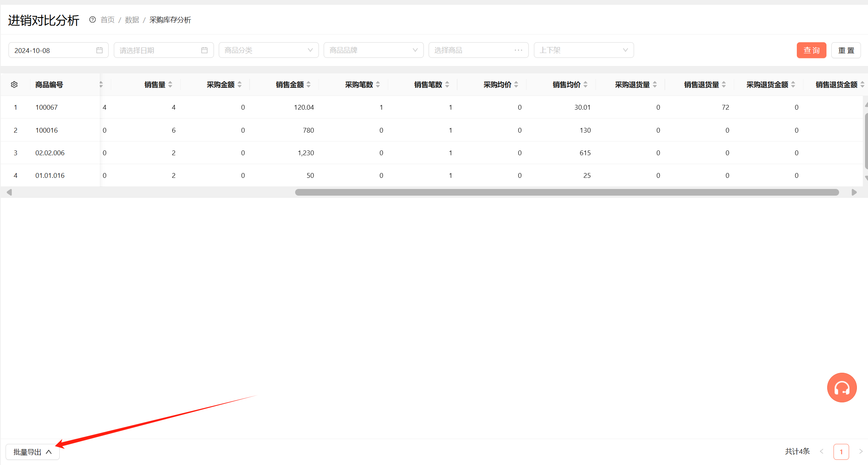The image size is (868, 465).
Task: Open table column settings gear
Action: click(x=14, y=85)
